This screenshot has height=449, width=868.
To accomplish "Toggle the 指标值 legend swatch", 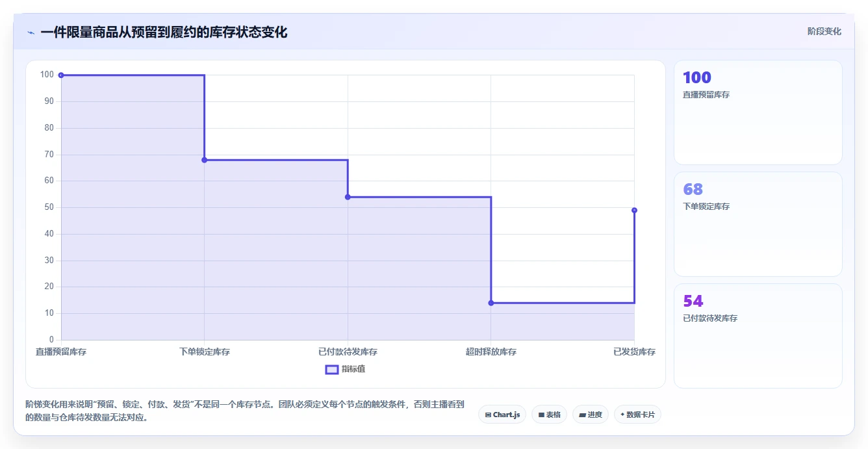I will [x=331, y=369].
